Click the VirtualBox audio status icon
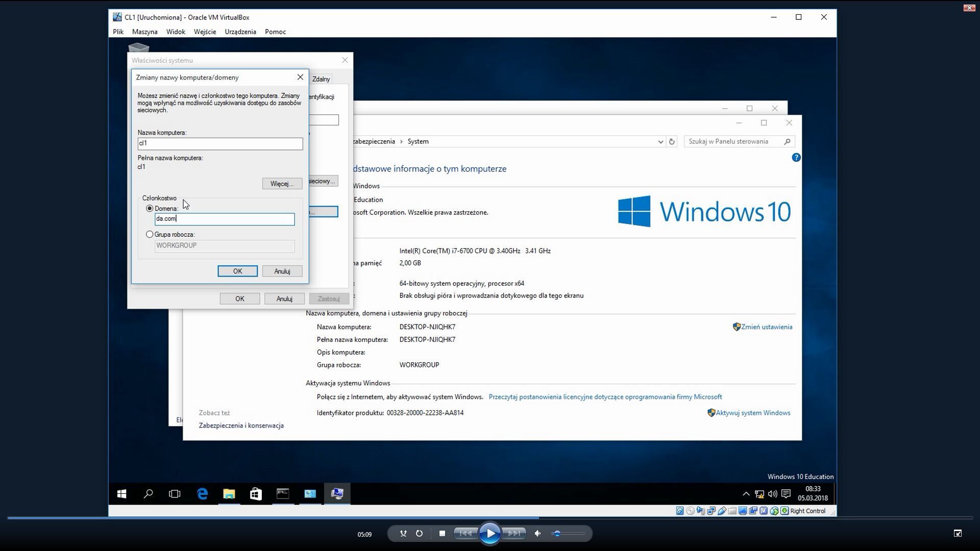The image size is (980, 551). click(x=700, y=511)
